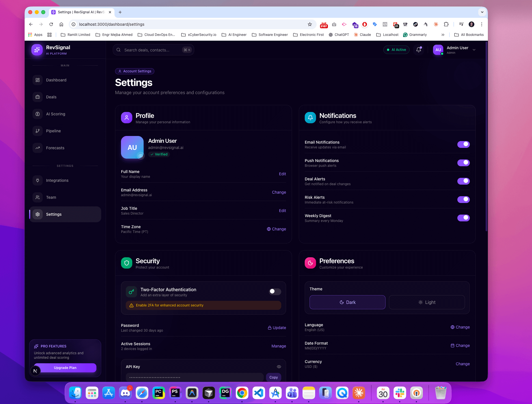
Task: Click the Integrations sidebar icon
Action: point(38,180)
